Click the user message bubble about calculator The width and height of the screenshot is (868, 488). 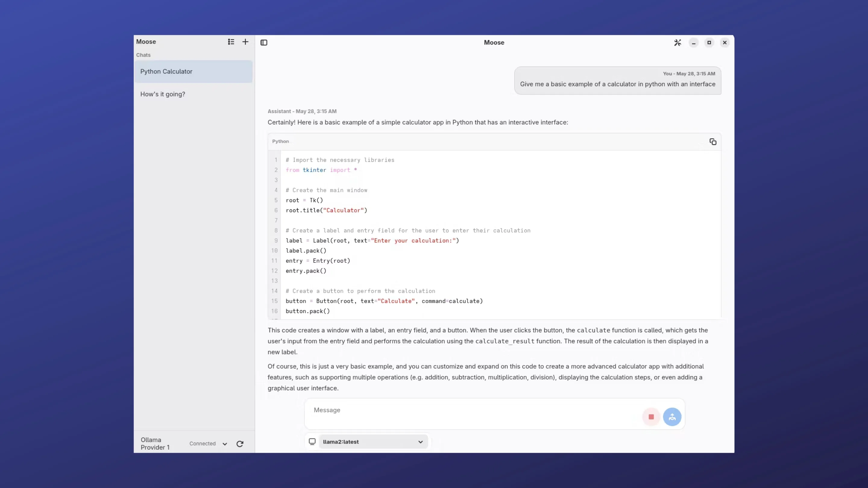[617, 80]
